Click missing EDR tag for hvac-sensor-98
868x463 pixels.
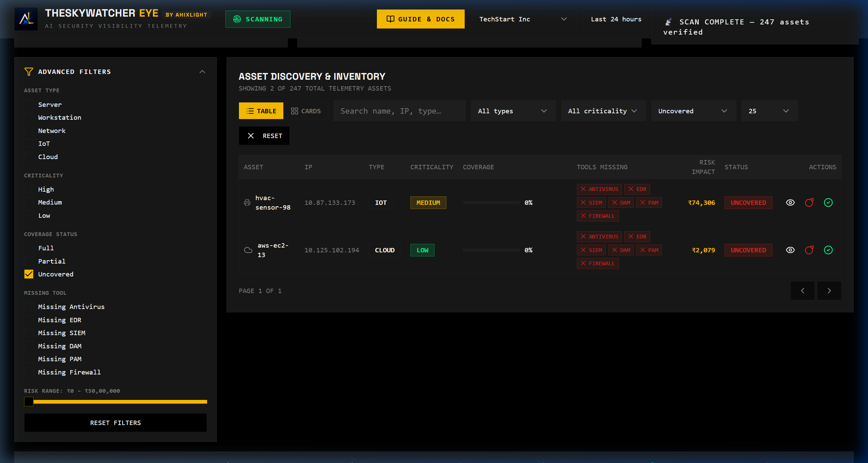pos(637,189)
